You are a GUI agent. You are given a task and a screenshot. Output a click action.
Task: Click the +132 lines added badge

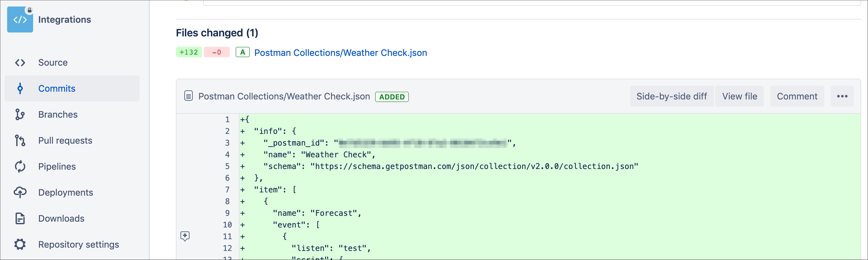click(189, 52)
